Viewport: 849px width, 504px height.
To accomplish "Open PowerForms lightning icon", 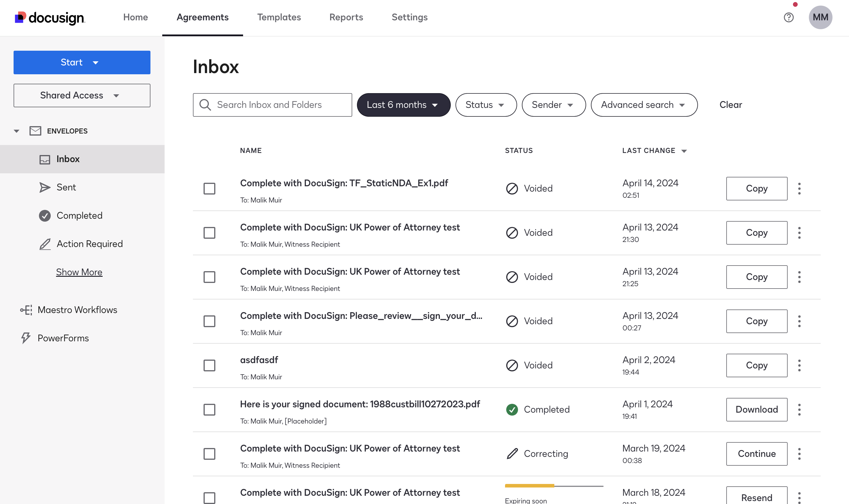I will [x=25, y=338].
